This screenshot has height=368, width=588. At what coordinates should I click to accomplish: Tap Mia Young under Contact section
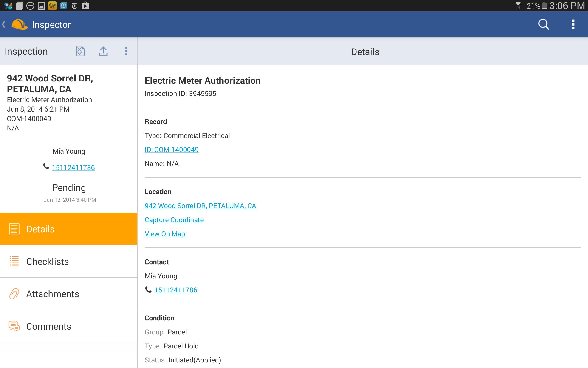pos(161,276)
